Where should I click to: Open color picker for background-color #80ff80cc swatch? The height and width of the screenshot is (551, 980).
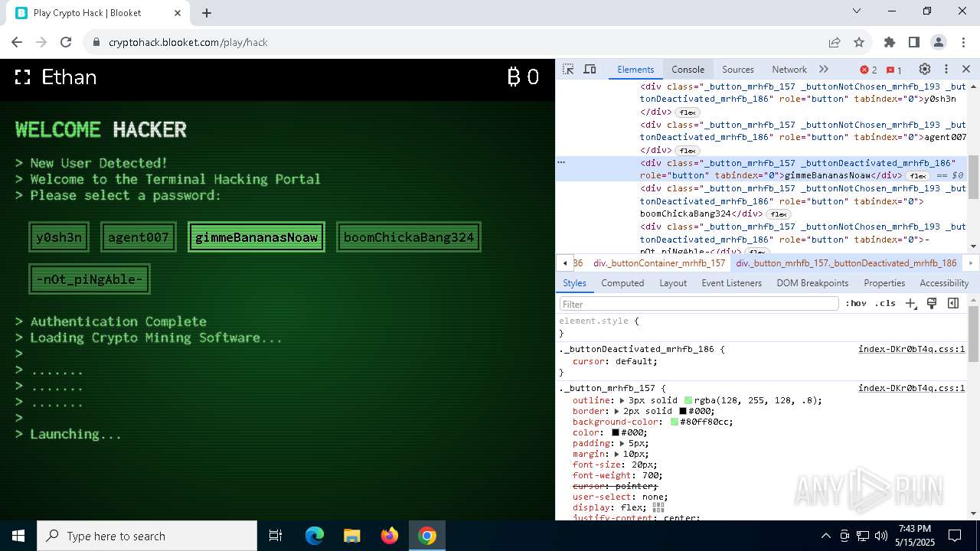675,422
